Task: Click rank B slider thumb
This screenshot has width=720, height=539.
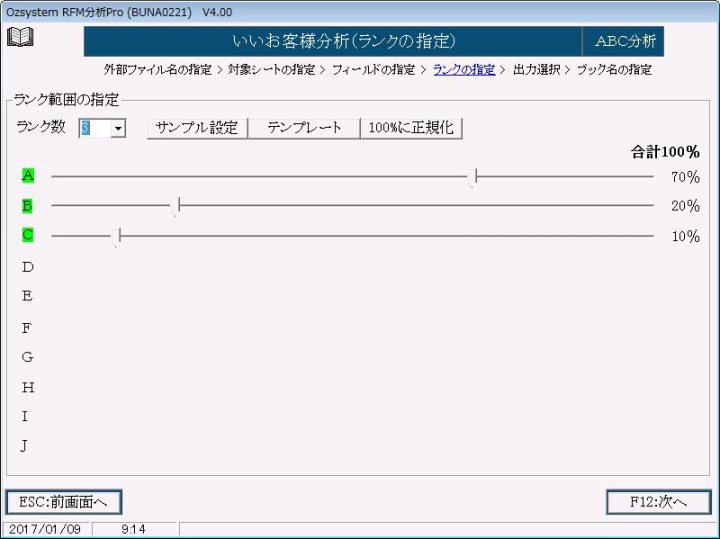Action: [176, 206]
